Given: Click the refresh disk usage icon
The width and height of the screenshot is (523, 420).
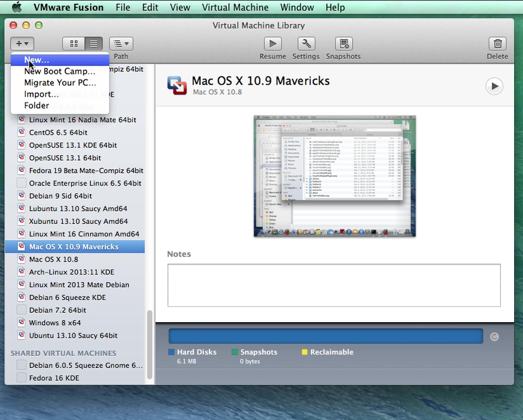Looking at the screenshot, I should point(494,337).
